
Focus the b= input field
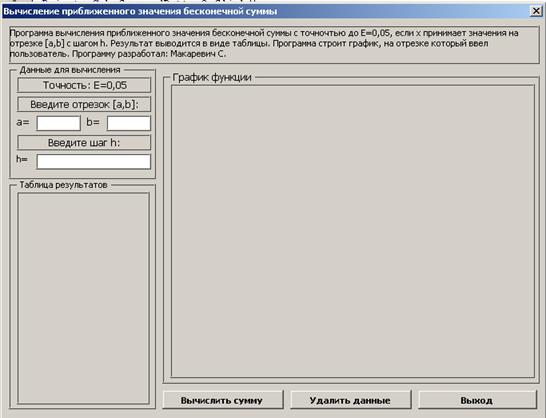click(129, 123)
